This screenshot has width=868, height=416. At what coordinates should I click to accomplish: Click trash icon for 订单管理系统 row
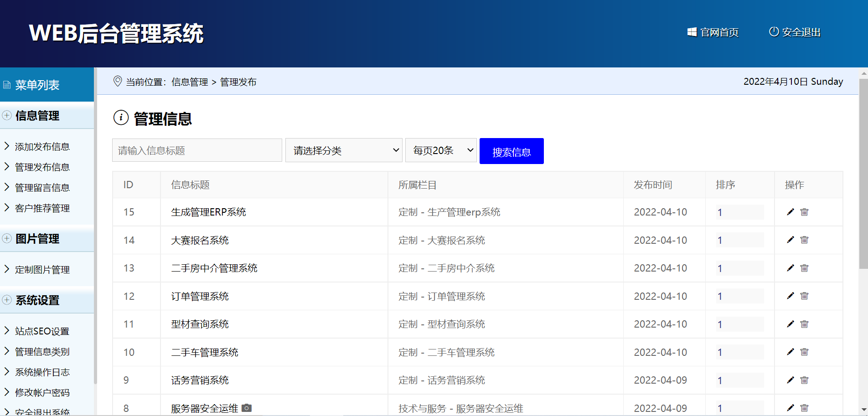[x=804, y=296]
